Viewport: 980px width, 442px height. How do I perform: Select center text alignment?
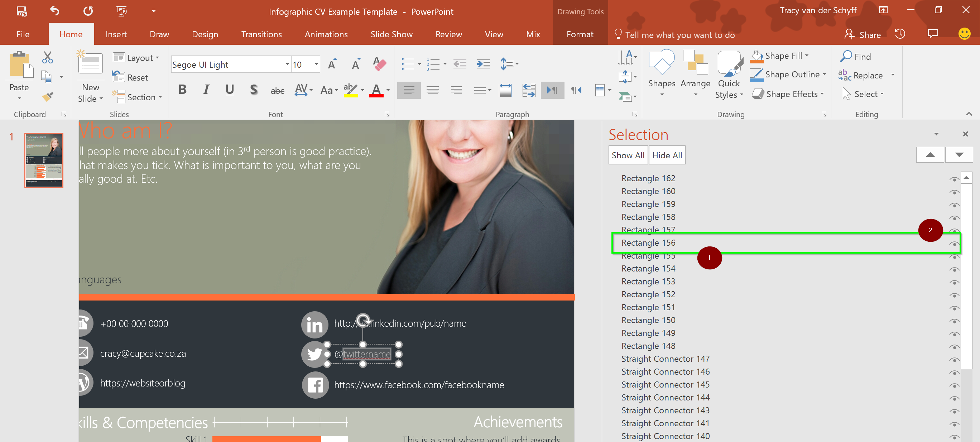tap(433, 90)
